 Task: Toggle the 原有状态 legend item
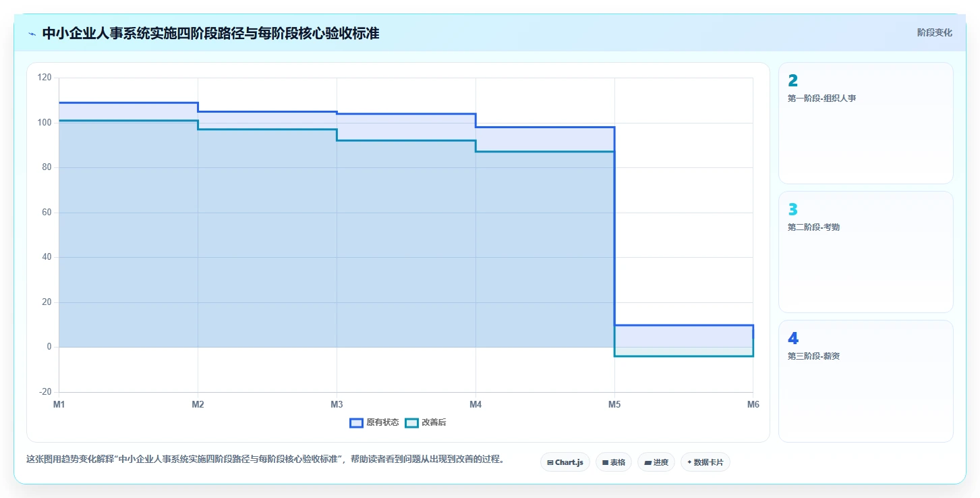pos(374,422)
